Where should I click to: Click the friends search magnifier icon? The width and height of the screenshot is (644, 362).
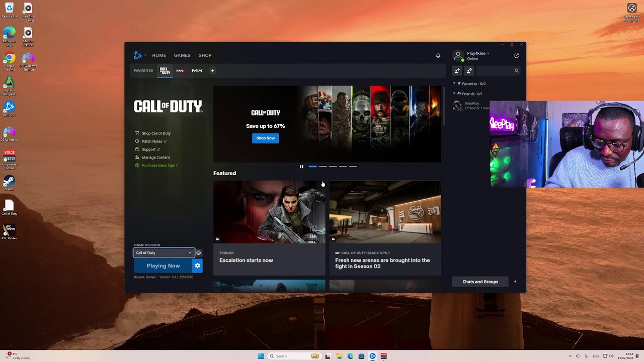click(517, 71)
